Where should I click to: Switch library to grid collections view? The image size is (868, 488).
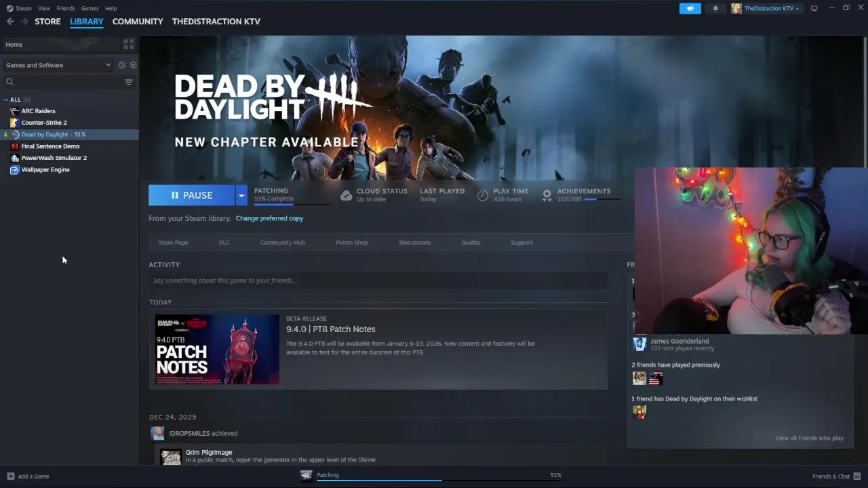point(129,45)
